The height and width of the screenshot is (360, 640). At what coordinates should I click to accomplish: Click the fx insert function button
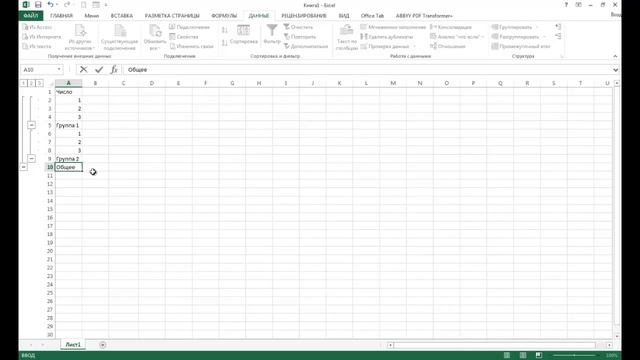[x=114, y=70]
